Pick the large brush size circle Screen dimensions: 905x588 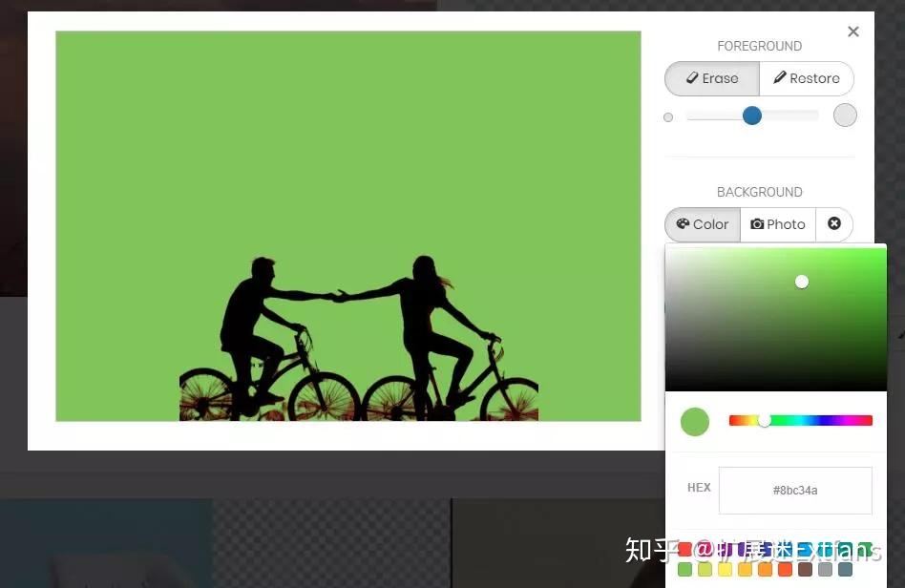(845, 115)
